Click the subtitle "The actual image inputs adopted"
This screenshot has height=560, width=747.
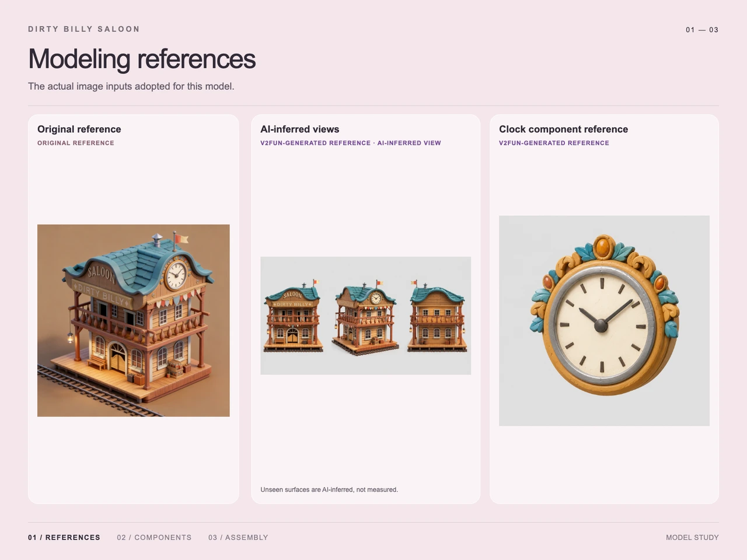click(131, 86)
